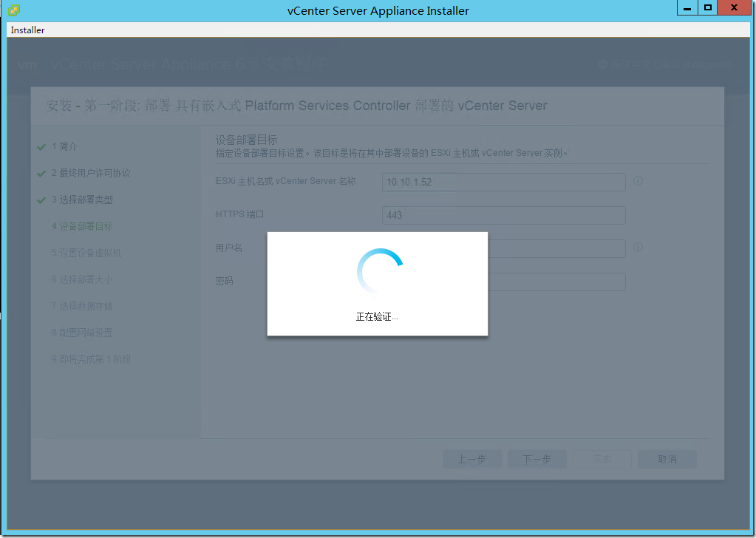Click the HTTPS port field showing 443
The width and height of the screenshot is (756, 538).
(x=504, y=215)
